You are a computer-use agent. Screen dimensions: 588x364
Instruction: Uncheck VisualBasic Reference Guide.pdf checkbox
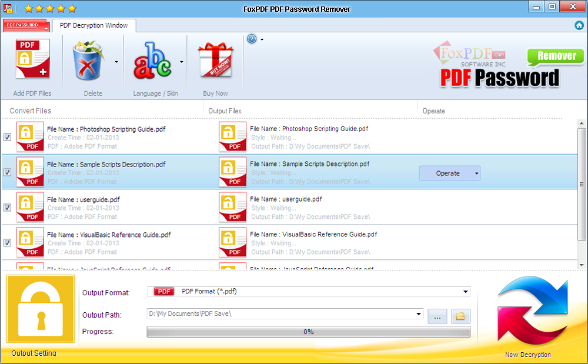[7, 243]
